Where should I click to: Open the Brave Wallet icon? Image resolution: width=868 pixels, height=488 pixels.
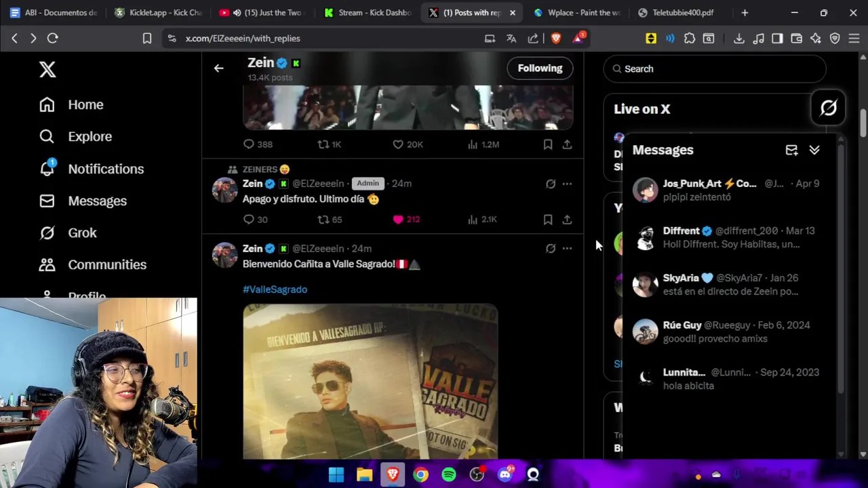click(x=796, y=39)
